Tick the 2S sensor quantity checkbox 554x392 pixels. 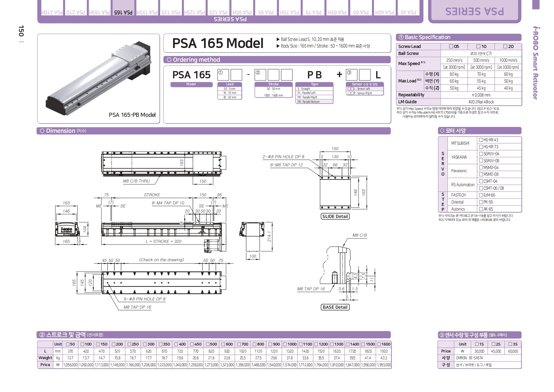[493, 344]
